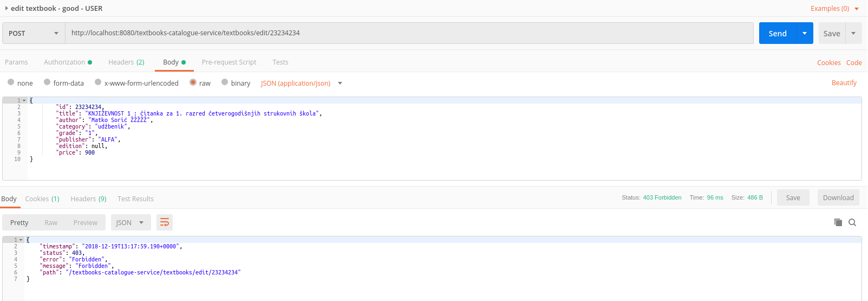
Task: Fold response body at line 1 arrow
Action: pos(21,239)
